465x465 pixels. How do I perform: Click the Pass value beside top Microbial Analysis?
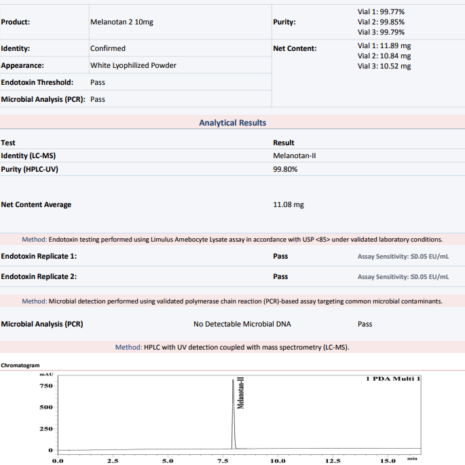[97, 99]
